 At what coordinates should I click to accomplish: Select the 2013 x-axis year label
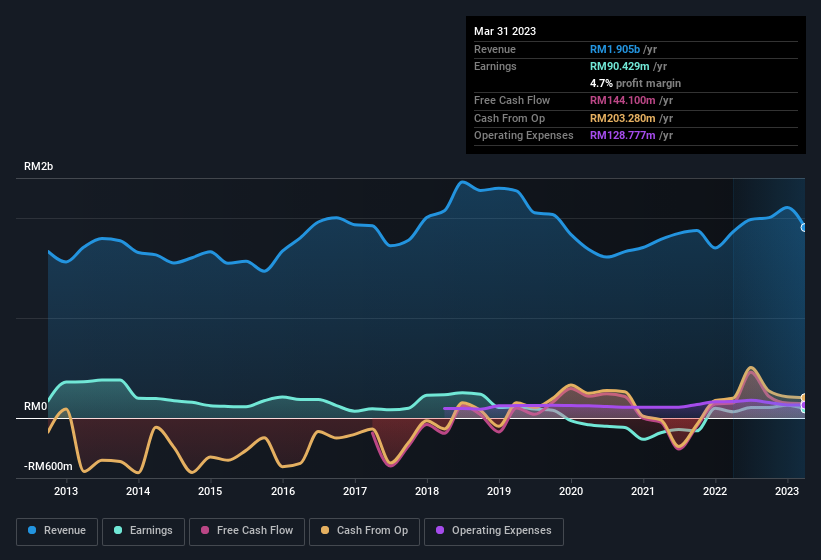point(66,491)
